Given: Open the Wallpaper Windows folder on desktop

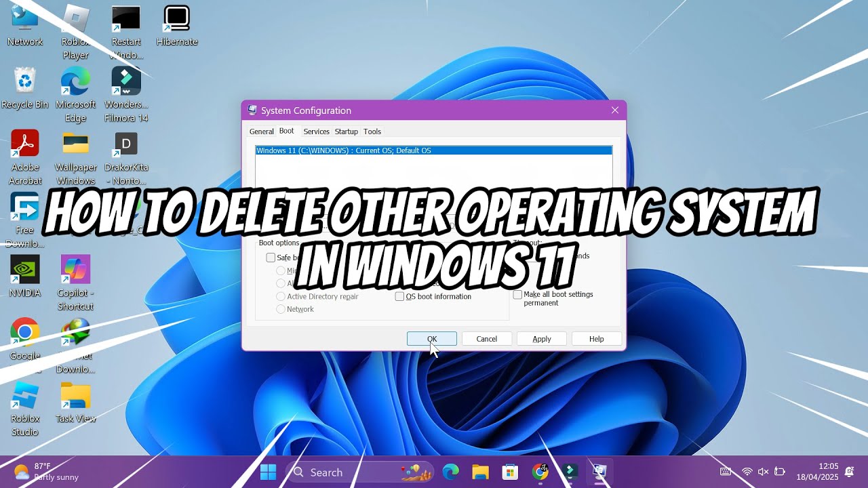Looking at the screenshot, I should click(75, 158).
